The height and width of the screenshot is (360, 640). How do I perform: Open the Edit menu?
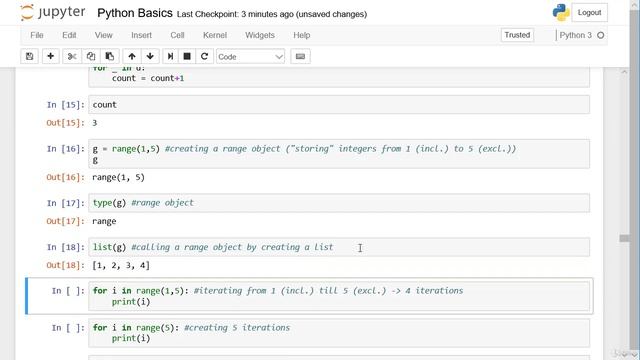click(69, 35)
